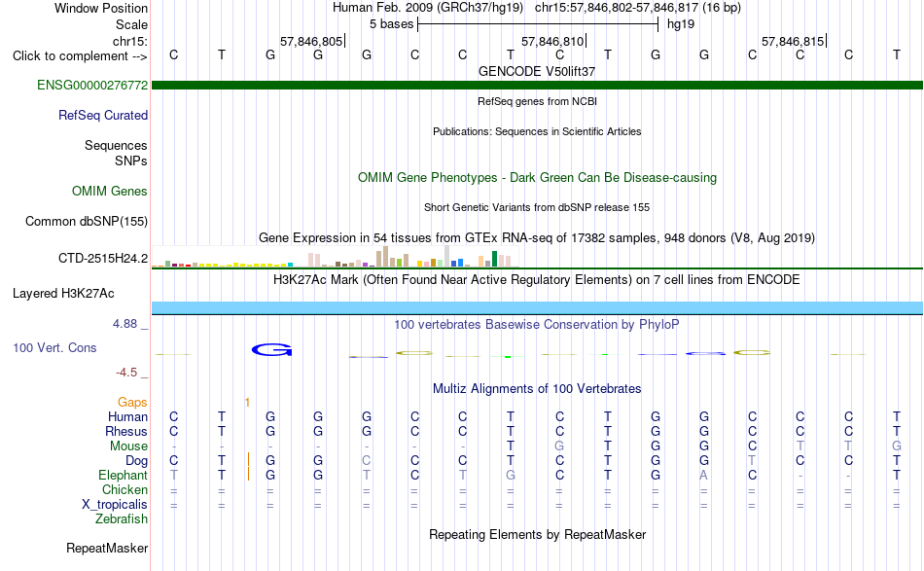
Task: Click 'RefSeq genes from NCBI' track title
Action: [x=538, y=101]
